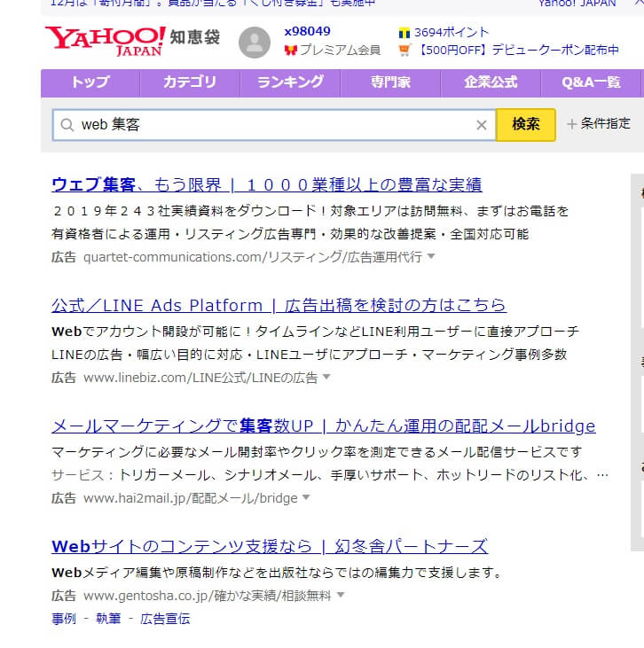Click the magnifier icon in search box
The image size is (644, 648).
(67, 124)
